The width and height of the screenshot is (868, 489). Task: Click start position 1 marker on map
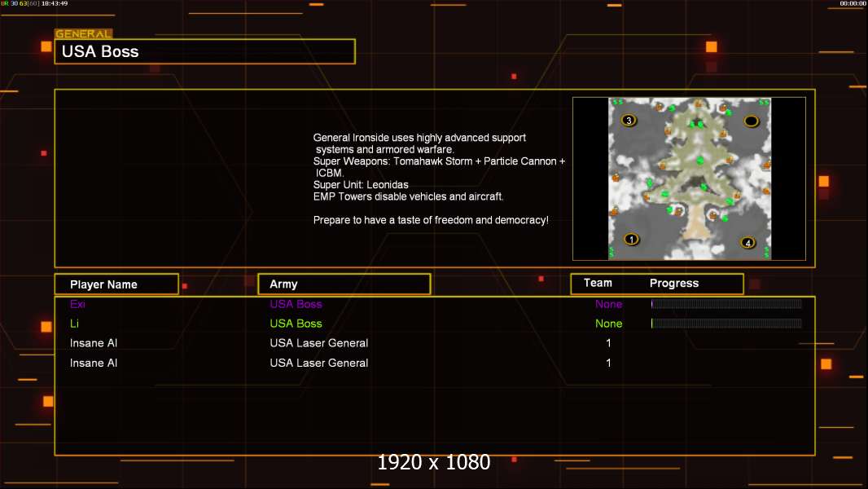[x=631, y=240]
